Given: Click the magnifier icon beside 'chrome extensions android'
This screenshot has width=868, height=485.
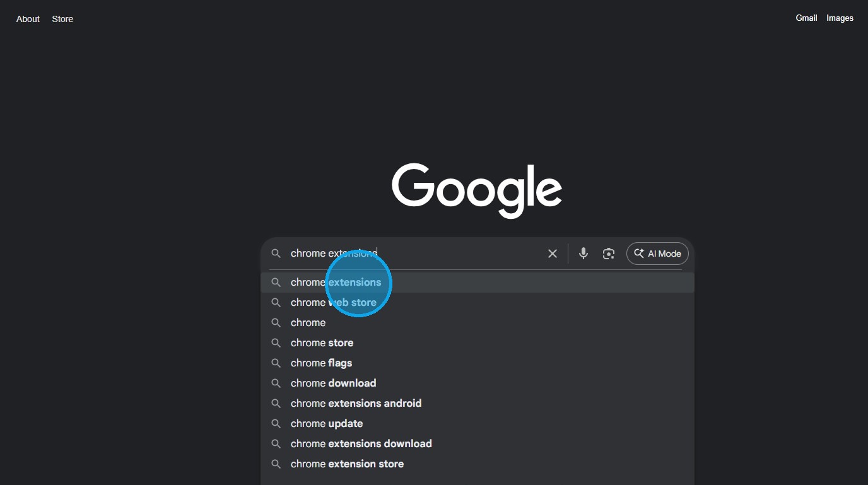Looking at the screenshot, I should pyautogui.click(x=276, y=404).
